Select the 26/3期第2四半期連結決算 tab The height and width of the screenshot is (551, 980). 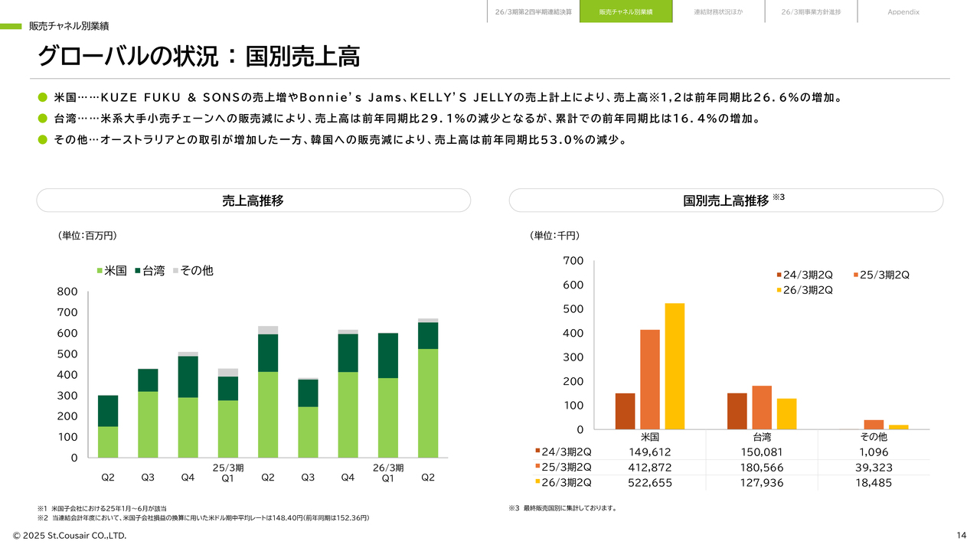(533, 11)
